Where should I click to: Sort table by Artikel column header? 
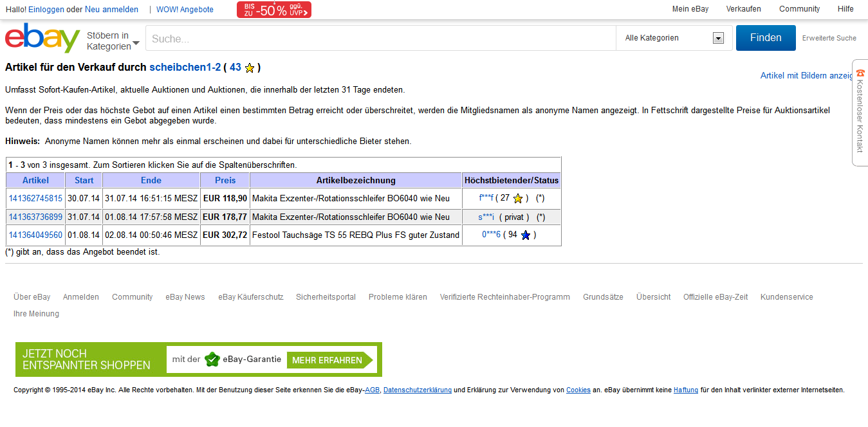35,180
